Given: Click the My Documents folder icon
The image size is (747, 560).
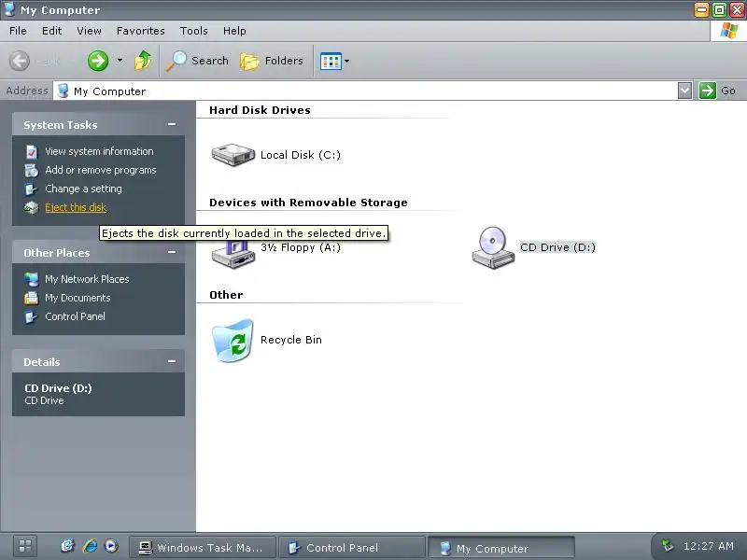Looking at the screenshot, I should [x=32, y=298].
